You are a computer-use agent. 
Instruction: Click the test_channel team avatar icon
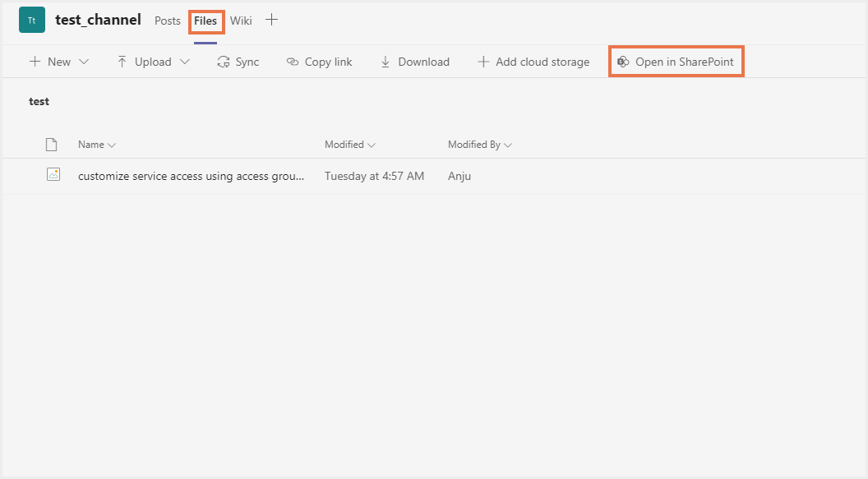(x=32, y=20)
